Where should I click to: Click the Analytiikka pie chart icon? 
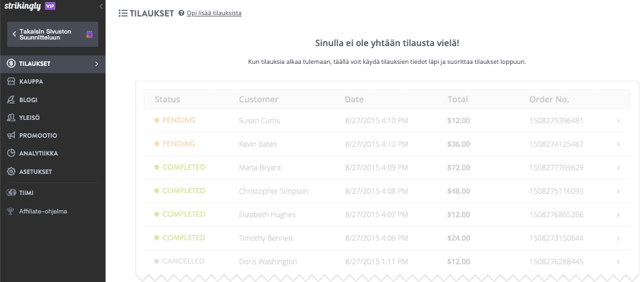point(11,153)
